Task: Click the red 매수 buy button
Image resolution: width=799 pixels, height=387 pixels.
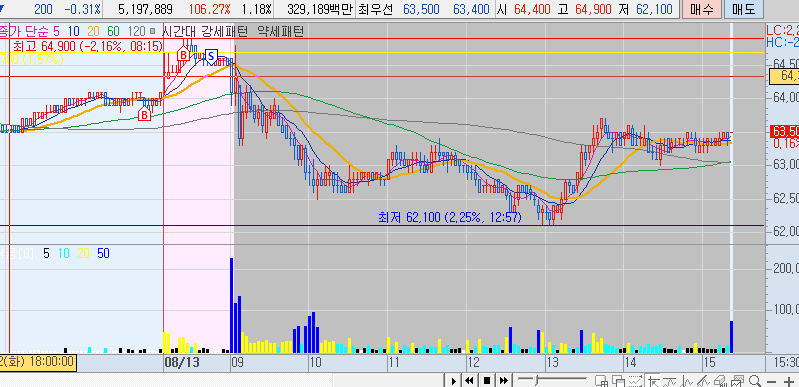Action: (x=702, y=9)
